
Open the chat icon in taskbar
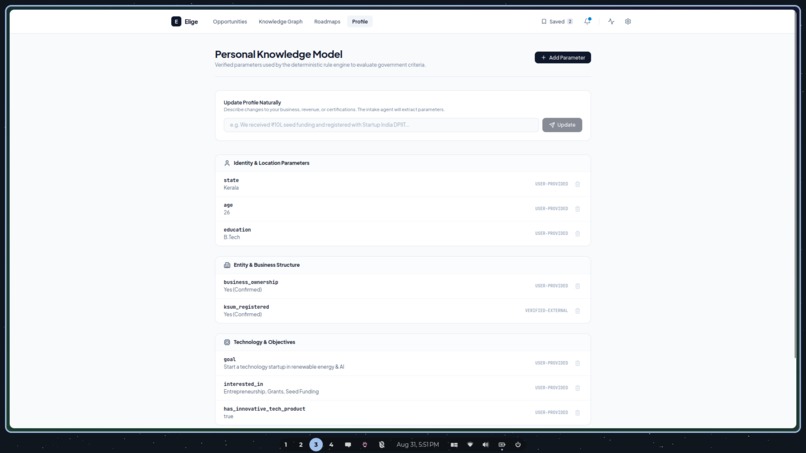coord(348,445)
